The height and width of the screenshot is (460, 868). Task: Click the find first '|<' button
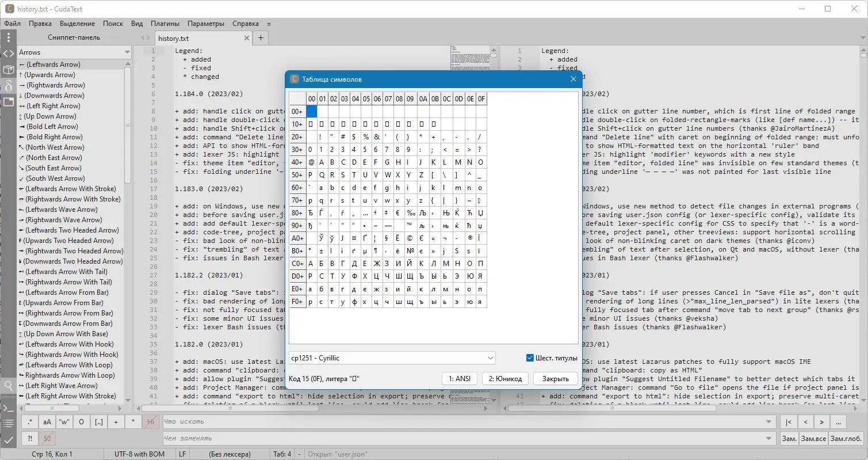[789, 422]
